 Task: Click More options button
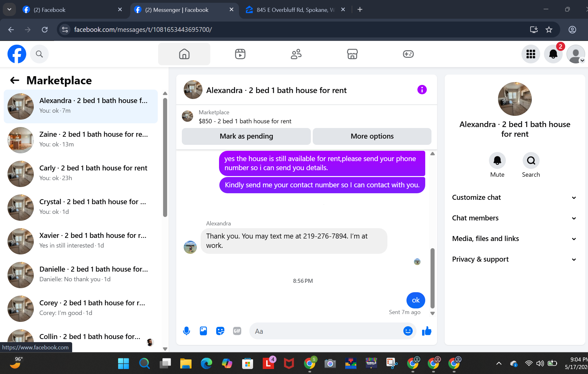click(x=372, y=136)
